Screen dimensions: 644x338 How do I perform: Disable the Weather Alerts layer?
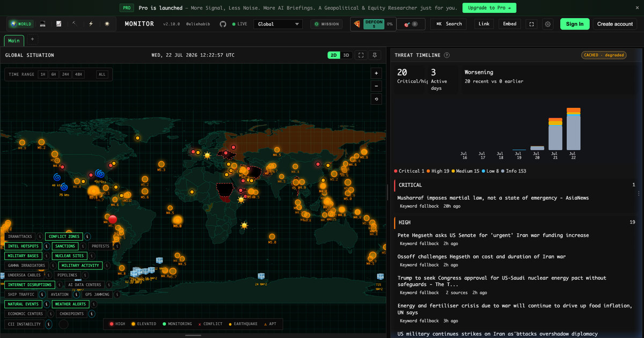click(70, 304)
